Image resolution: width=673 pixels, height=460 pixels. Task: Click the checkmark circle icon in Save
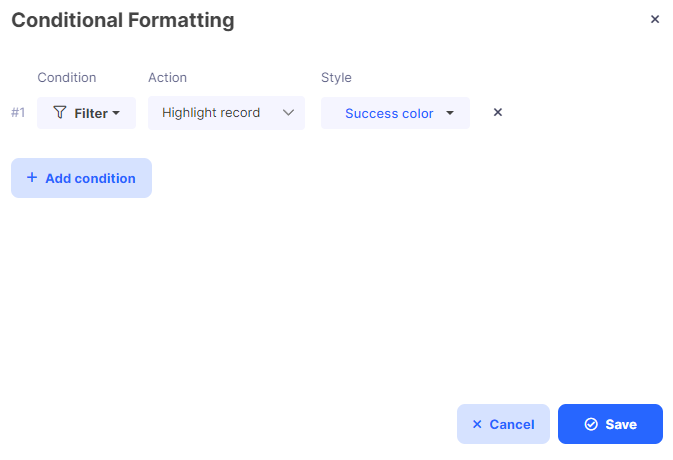click(591, 424)
